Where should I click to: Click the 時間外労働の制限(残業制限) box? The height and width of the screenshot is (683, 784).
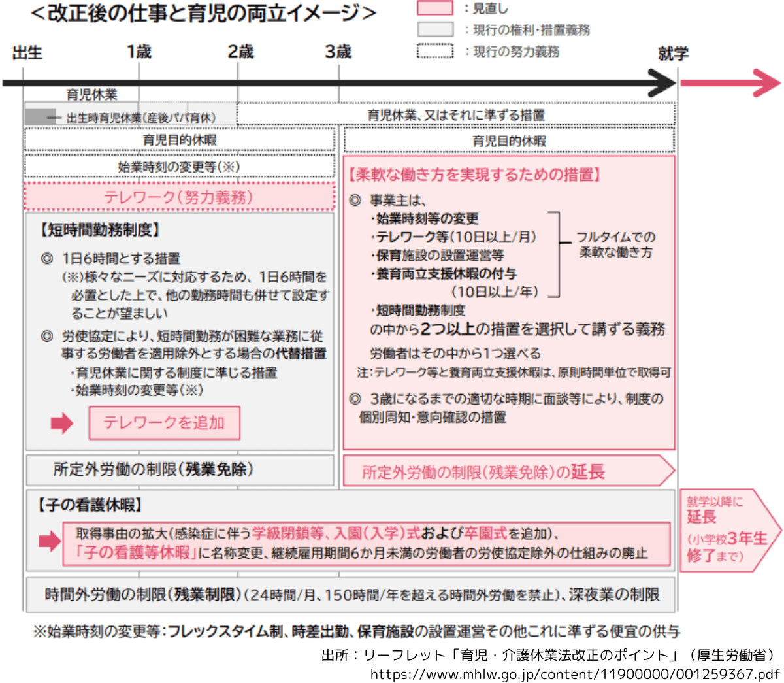pyautogui.click(x=351, y=594)
